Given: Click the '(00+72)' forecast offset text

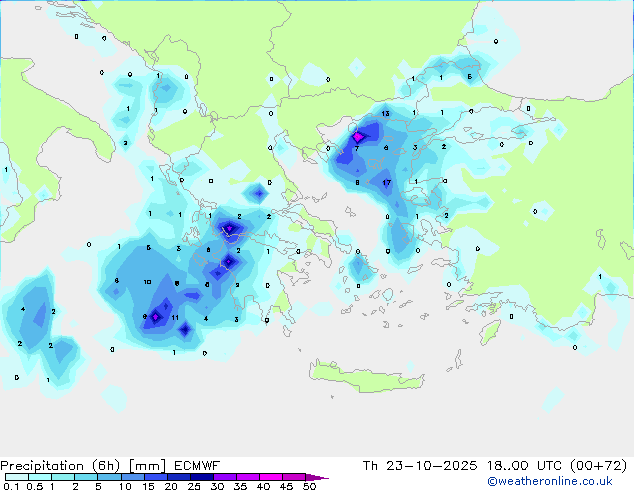Looking at the screenshot, I should point(598,466).
